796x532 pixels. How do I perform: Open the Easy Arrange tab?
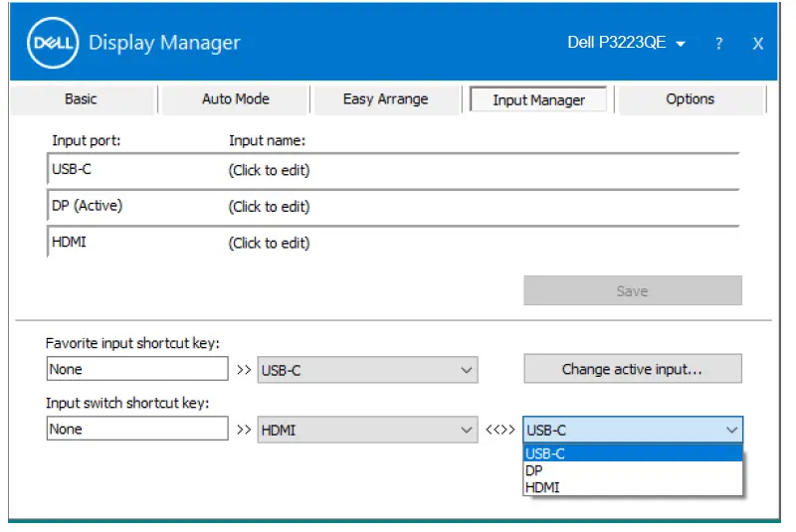(x=386, y=99)
